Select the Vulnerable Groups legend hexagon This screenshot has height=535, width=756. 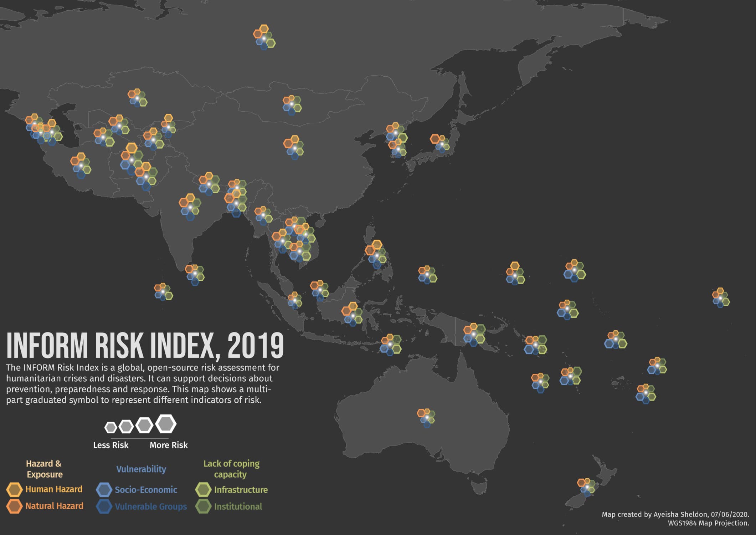click(104, 506)
